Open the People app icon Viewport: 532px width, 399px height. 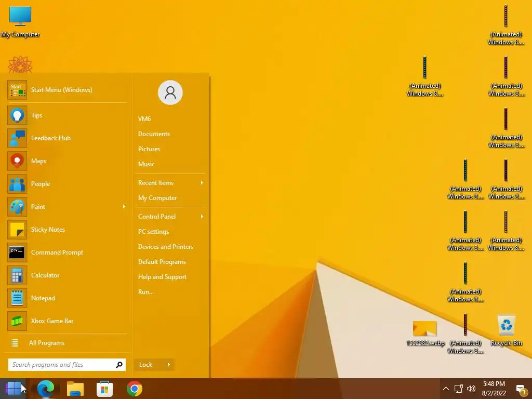point(17,184)
